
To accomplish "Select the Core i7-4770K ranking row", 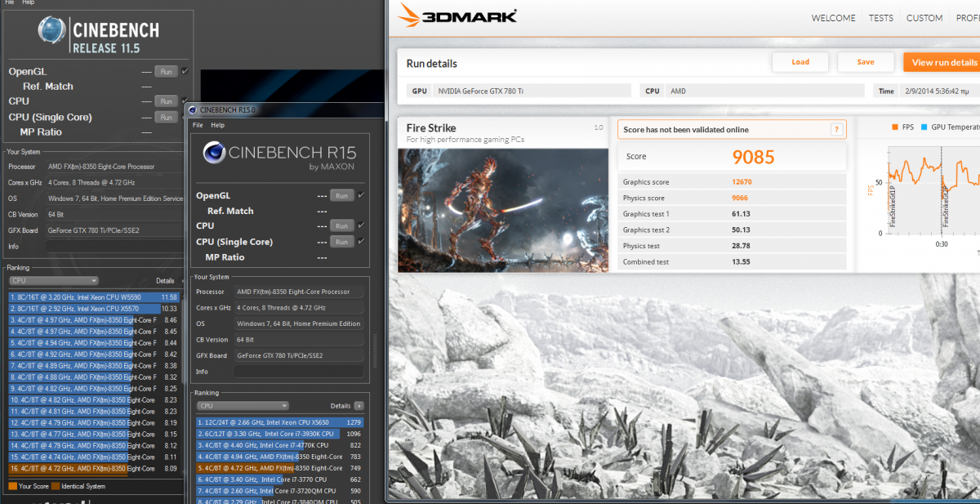I will click(x=280, y=445).
